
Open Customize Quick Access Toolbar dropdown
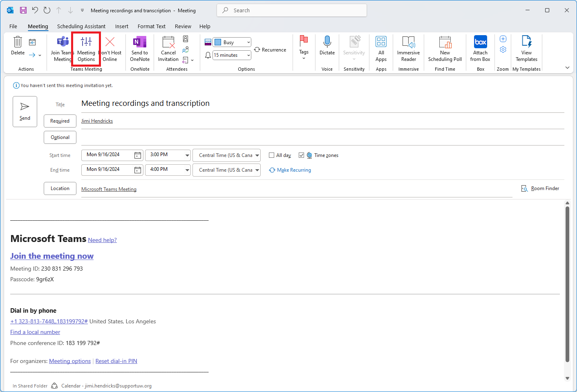tap(82, 10)
